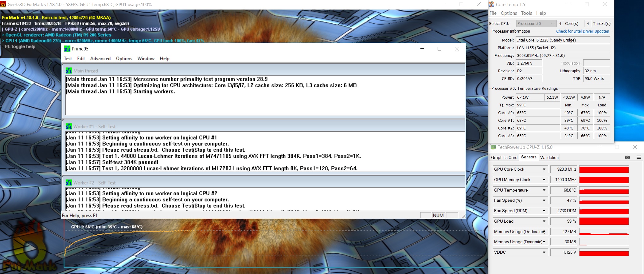This screenshot has width=644, height=274.
Task: Click the GPU Core Clock red graph
Action: 604,169
